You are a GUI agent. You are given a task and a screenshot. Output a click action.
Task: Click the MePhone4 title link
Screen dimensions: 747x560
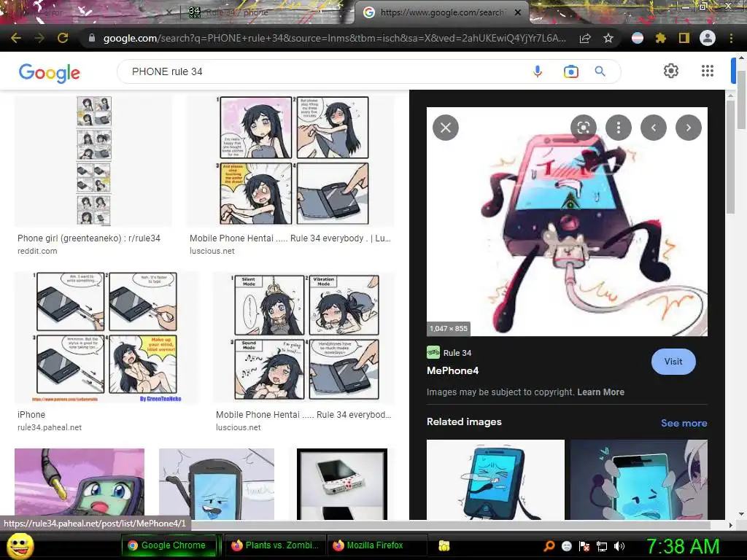(x=452, y=370)
